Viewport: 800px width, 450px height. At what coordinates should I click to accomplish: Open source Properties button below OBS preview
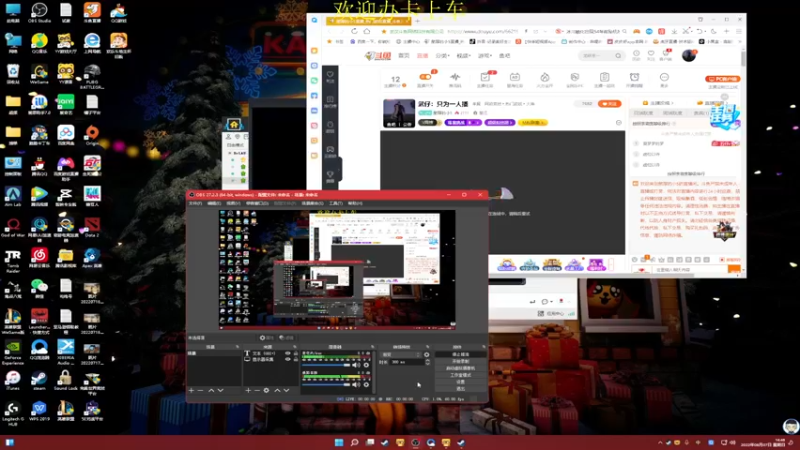[267, 338]
